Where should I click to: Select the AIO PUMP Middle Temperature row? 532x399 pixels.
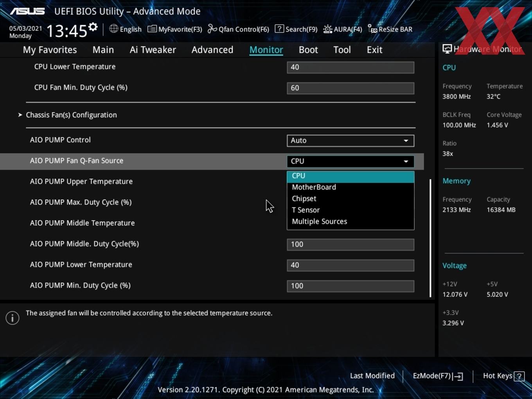click(x=82, y=223)
